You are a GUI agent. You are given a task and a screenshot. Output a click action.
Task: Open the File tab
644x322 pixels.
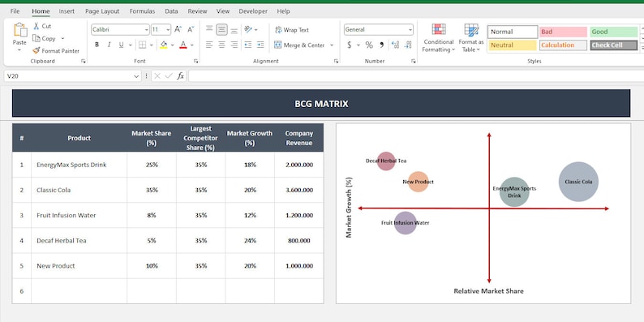(x=15, y=11)
